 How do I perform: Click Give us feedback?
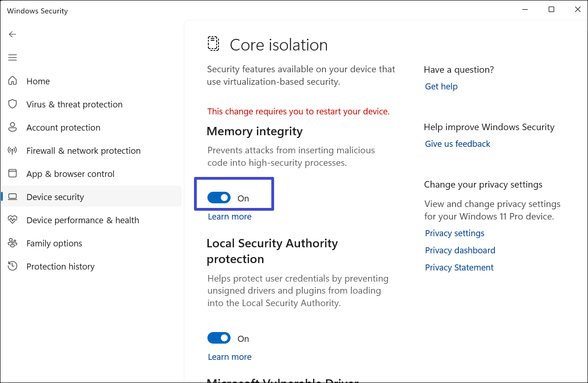pyautogui.click(x=457, y=144)
